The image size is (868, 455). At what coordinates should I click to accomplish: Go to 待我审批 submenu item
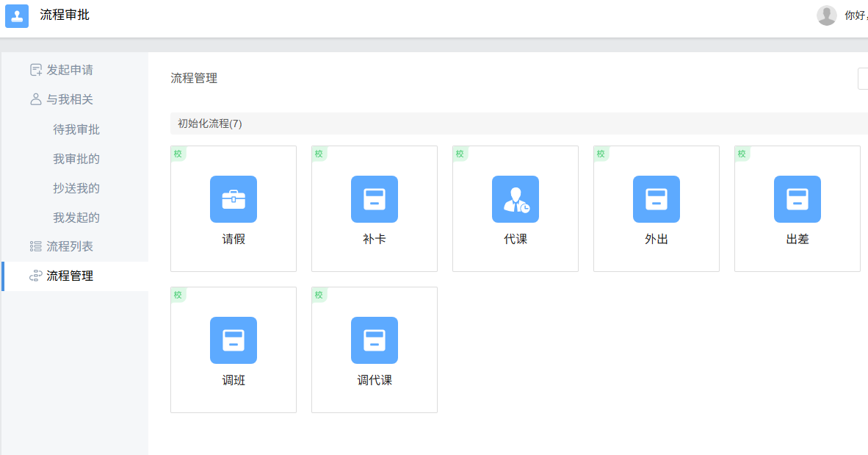coord(76,129)
